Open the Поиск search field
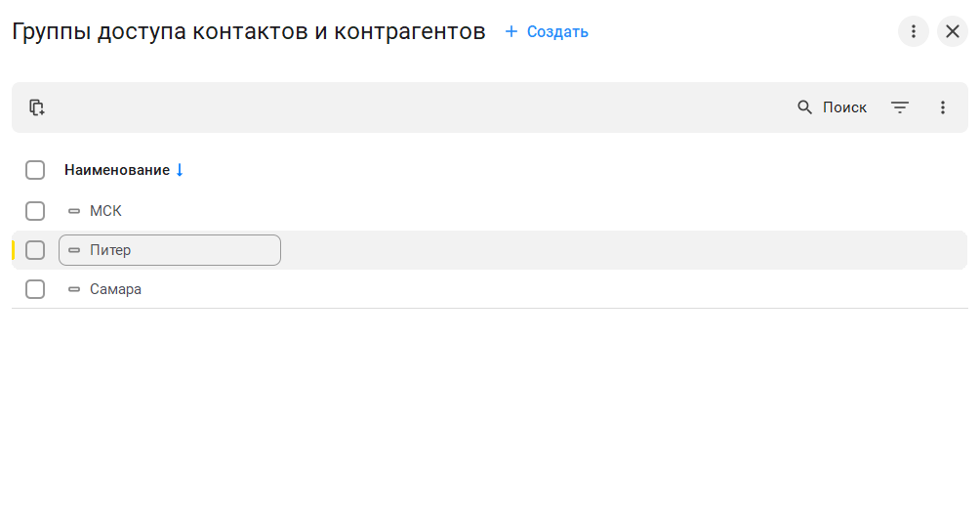The width and height of the screenshot is (980, 510). tap(833, 107)
